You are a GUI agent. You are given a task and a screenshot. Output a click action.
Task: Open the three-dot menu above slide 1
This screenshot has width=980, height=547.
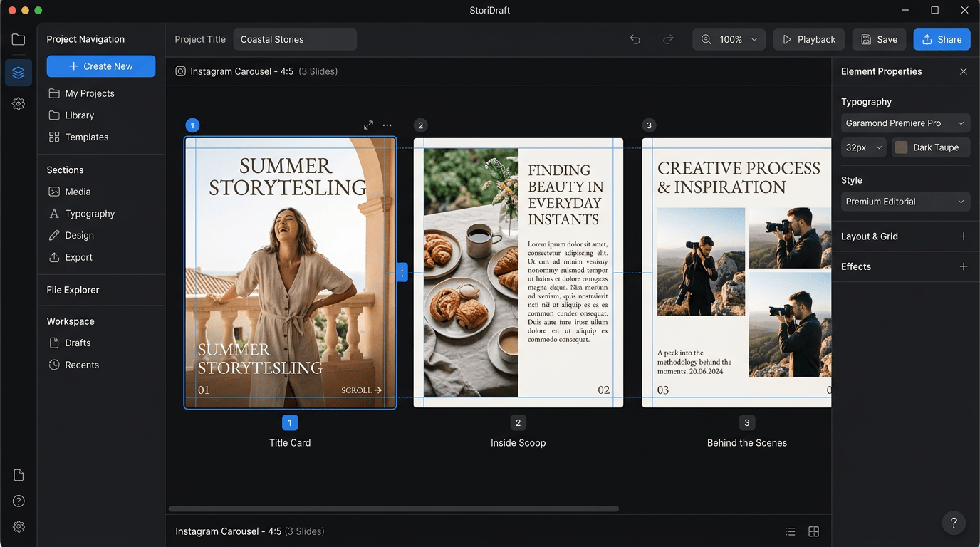387,125
